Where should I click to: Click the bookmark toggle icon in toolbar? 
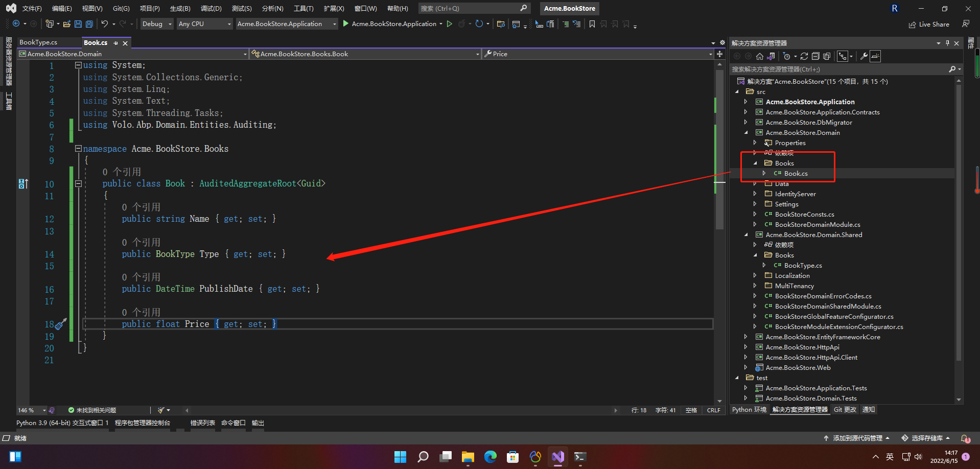592,24
